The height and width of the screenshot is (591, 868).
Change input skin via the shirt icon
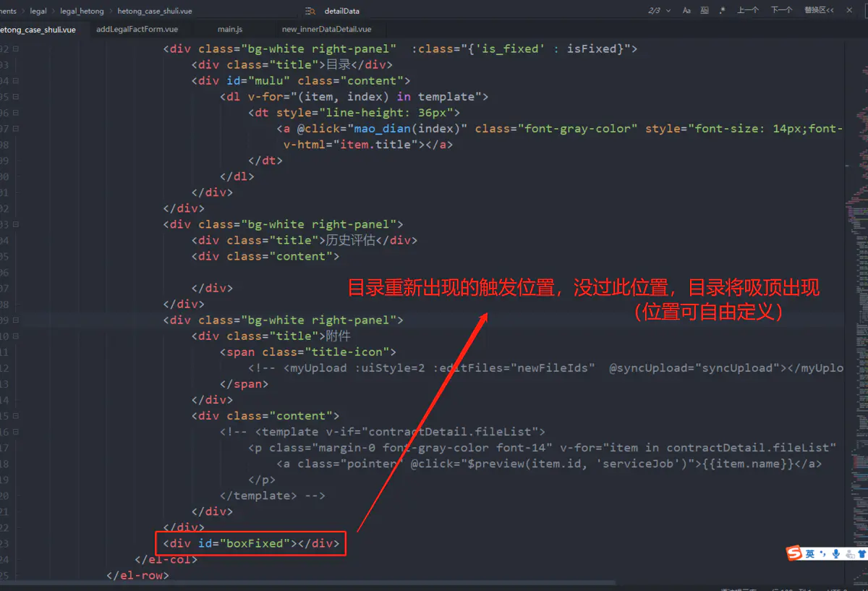point(862,553)
